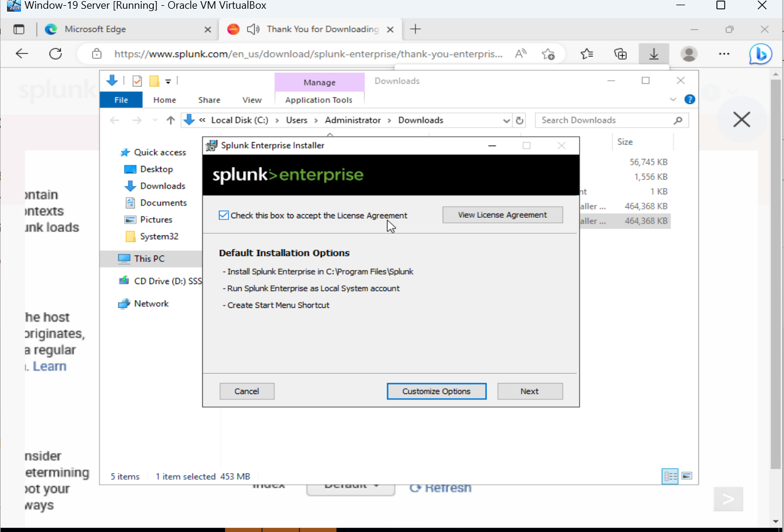The width and height of the screenshot is (784, 532).
Task: Select Quick access in navigation pane
Action: click(160, 152)
